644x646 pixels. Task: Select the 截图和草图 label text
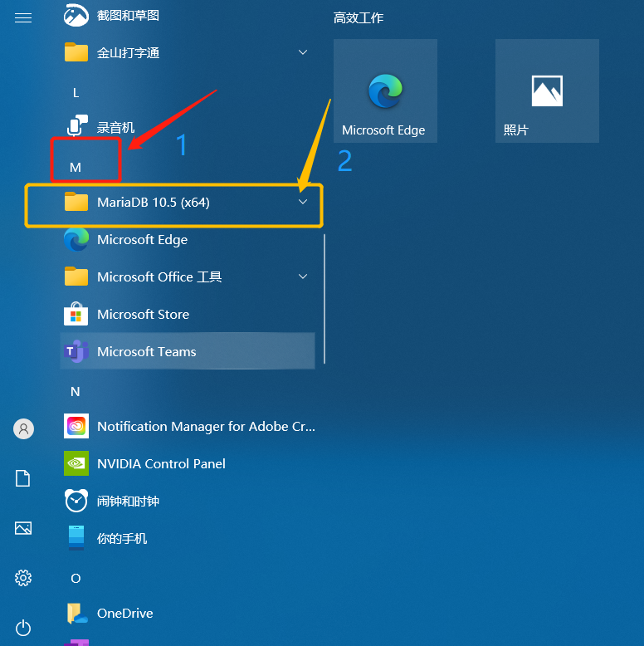point(128,15)
